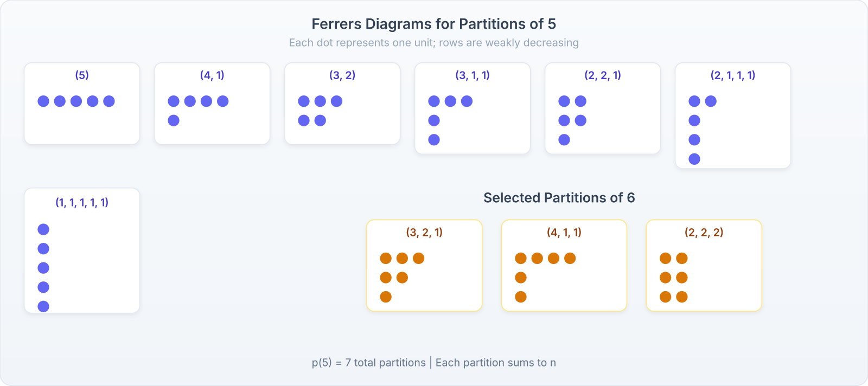Click the "Each partition sums to n" text

(495, 363)
